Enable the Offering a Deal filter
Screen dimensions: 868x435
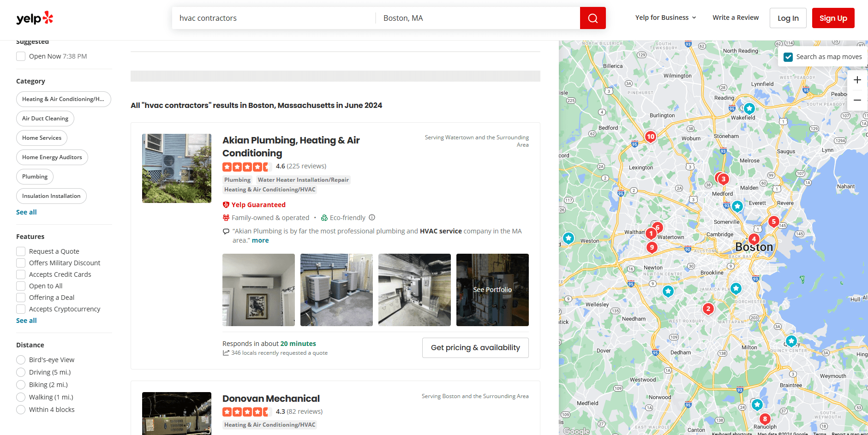click(x=21, y=297)
